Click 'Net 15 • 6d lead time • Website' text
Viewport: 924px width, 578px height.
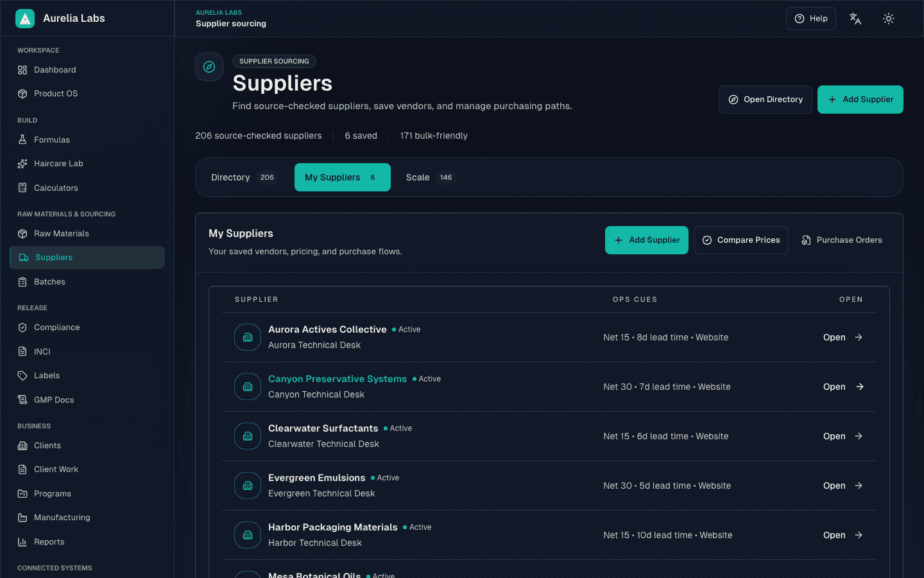[666, 436]
